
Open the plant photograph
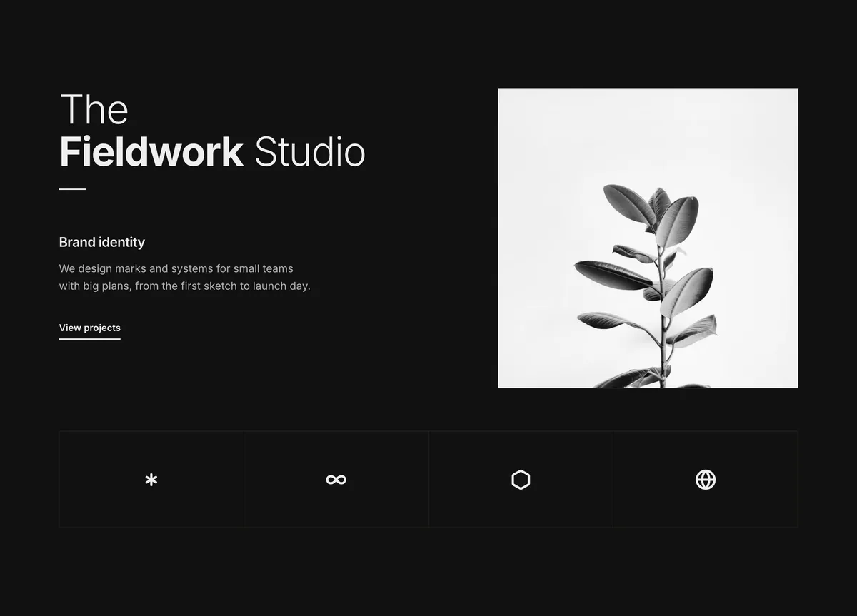click(x=648, y=238)
